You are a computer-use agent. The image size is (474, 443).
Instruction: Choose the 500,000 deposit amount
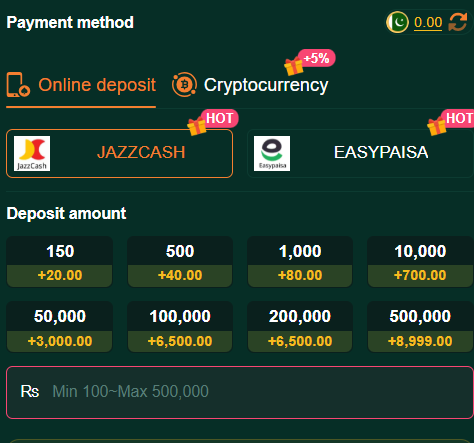(420, 327)
